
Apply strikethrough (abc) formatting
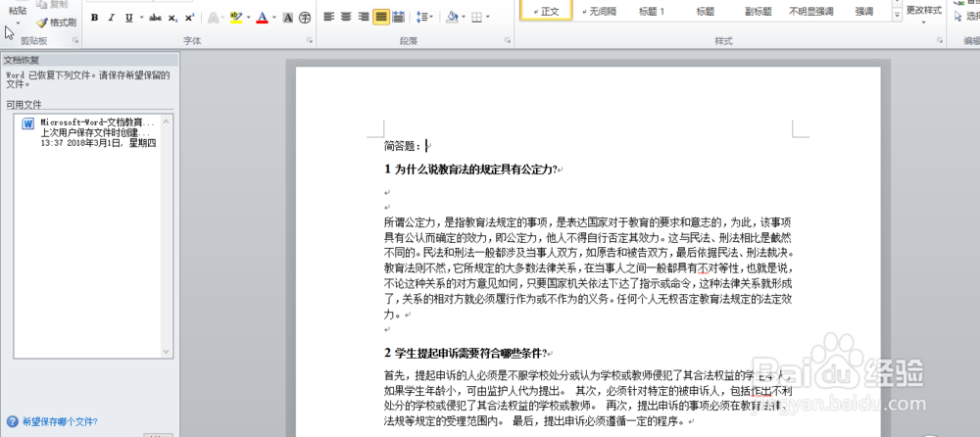pos(155,18)
